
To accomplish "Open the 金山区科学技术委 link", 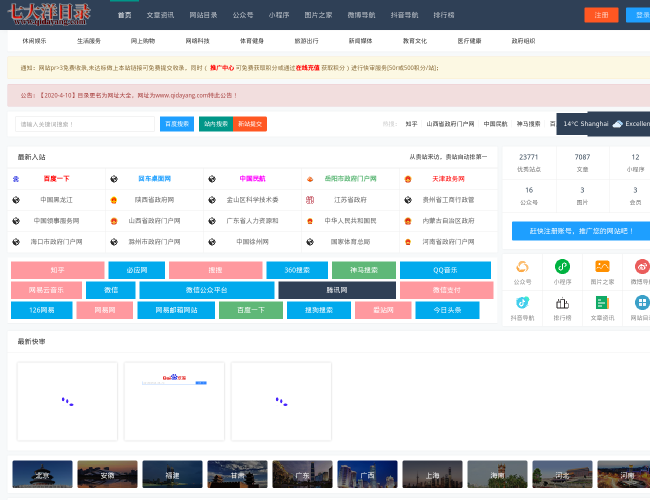I will coord(252,200).
